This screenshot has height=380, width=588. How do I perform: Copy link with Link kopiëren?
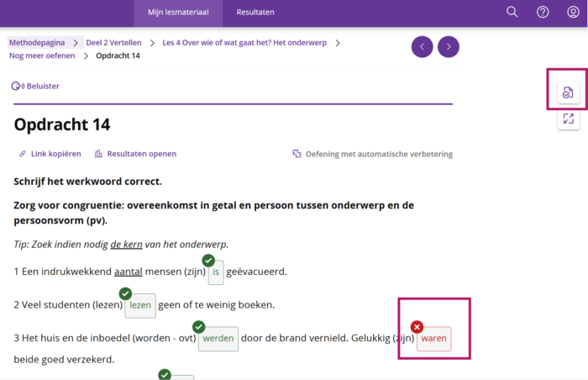[50, 154]
